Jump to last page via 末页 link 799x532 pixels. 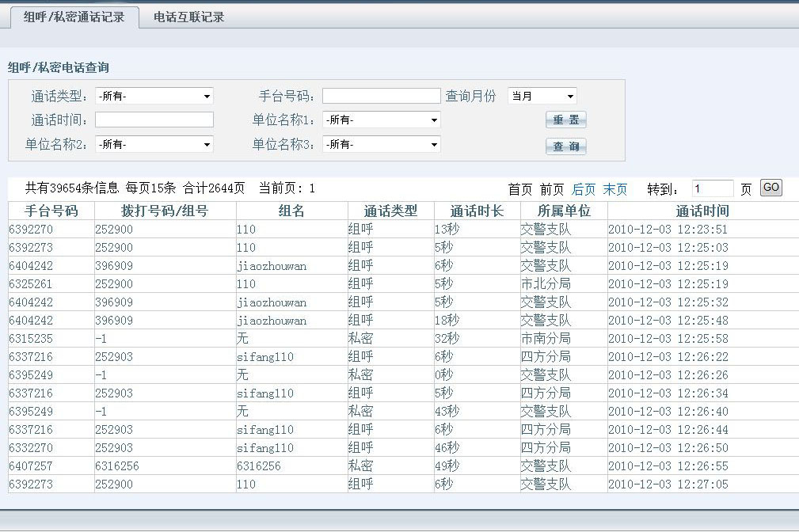tap(615, 189)
